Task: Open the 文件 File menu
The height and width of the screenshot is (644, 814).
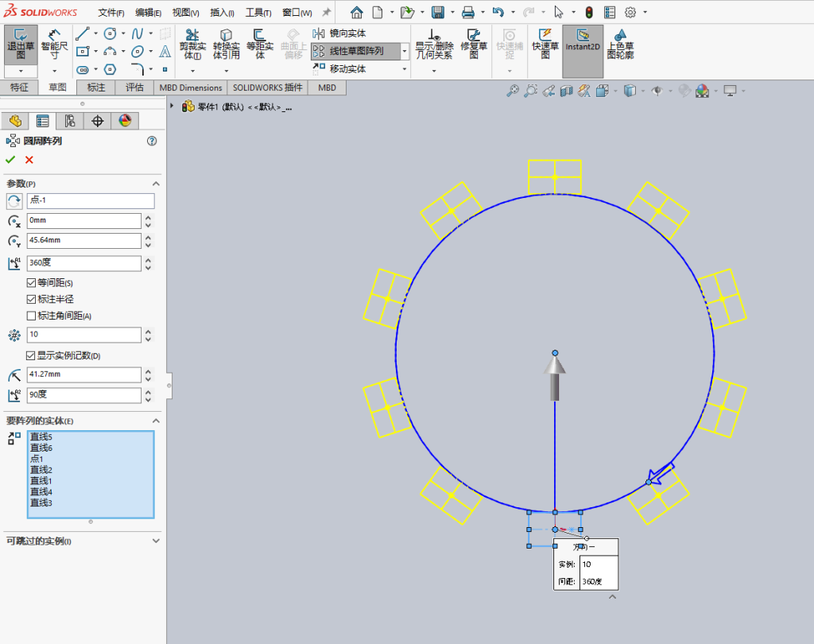Action: coord(111,13)
